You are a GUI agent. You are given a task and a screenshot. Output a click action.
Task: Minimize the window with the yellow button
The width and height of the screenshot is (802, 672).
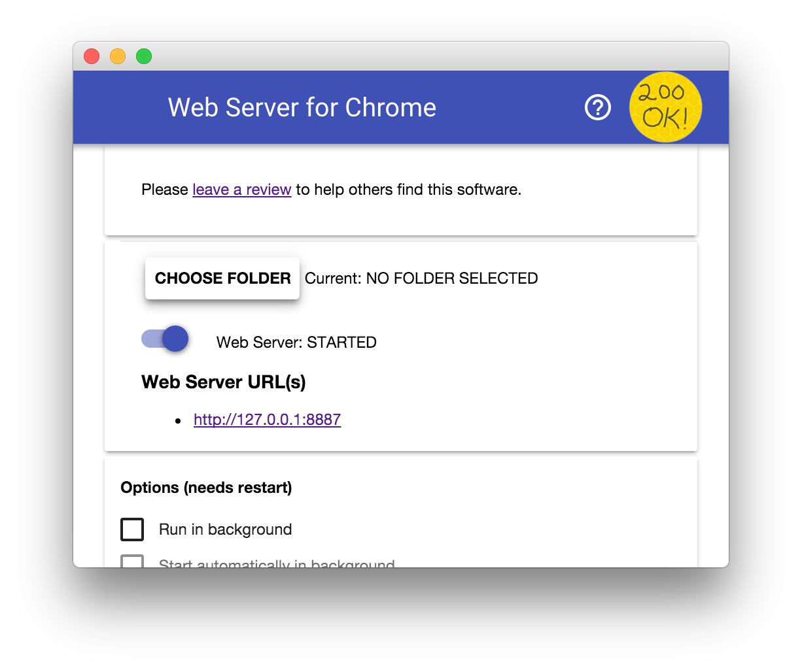click(x=117, y=56)
